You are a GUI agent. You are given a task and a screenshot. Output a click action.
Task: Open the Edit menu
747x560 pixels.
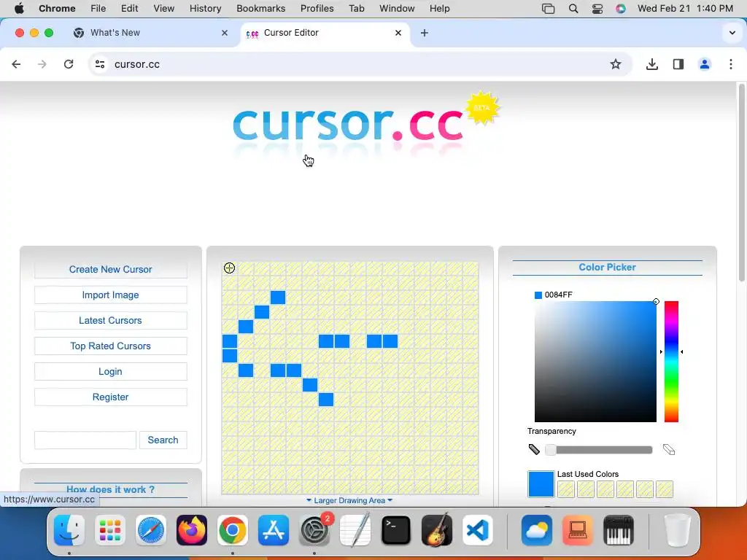(129, 9)
